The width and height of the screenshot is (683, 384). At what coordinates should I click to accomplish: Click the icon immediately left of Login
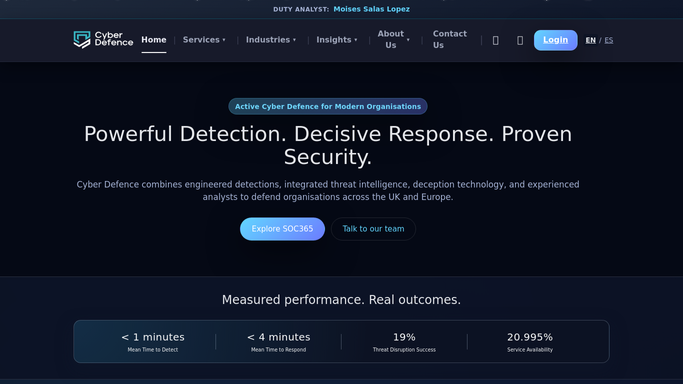point(520,40)
